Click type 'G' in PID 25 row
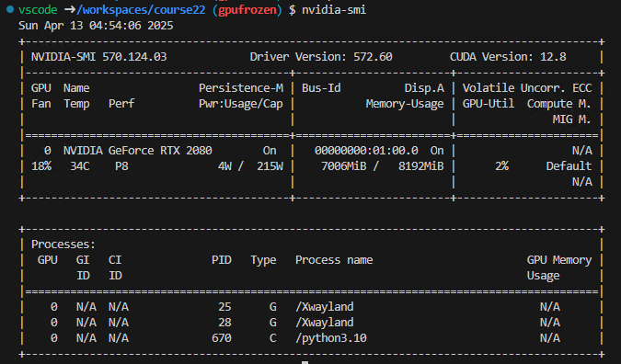 (273, 307)
